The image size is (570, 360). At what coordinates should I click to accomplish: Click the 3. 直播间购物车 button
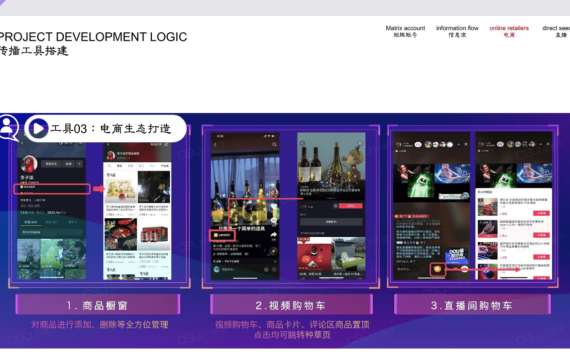(x=472, y=305)
